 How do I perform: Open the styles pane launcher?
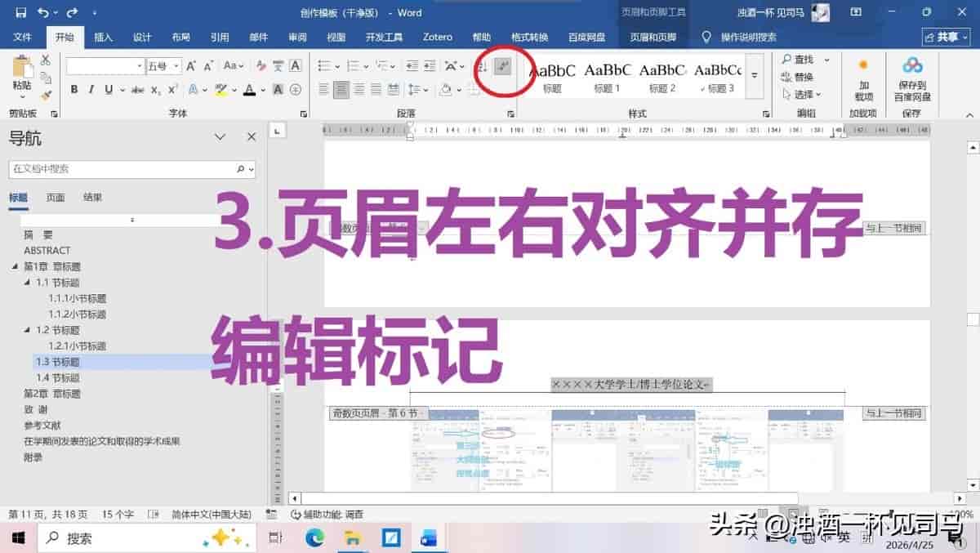766,114
